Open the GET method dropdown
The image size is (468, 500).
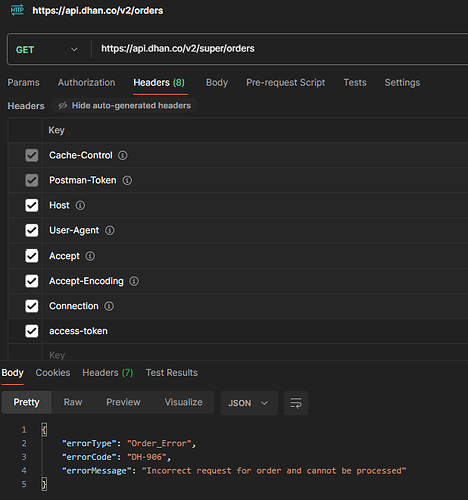point(47,49)
